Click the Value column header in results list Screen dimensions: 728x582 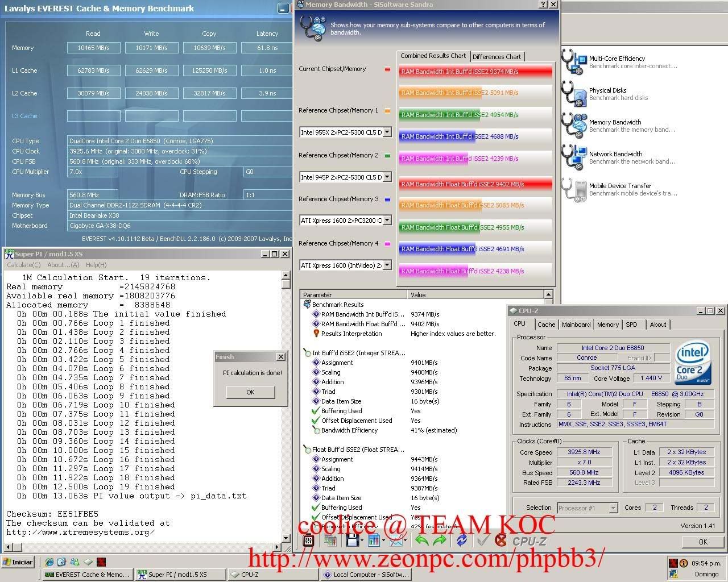[475, 295]
